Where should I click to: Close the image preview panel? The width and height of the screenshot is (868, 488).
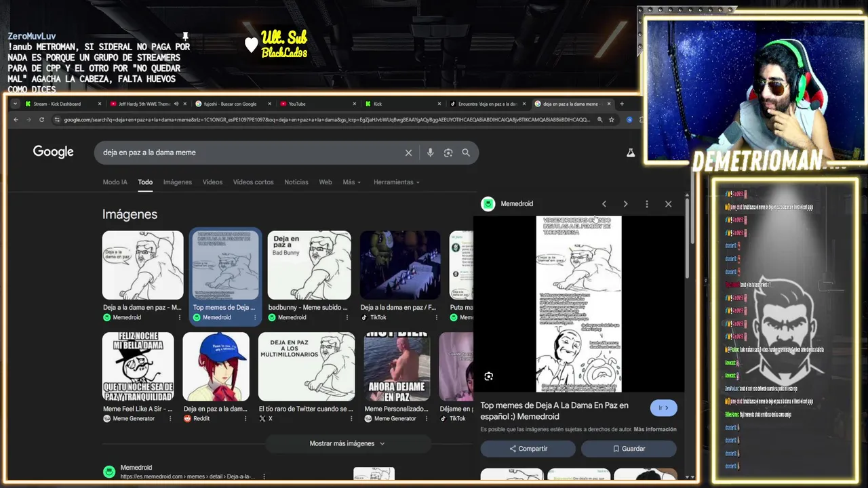pos(668,203)
